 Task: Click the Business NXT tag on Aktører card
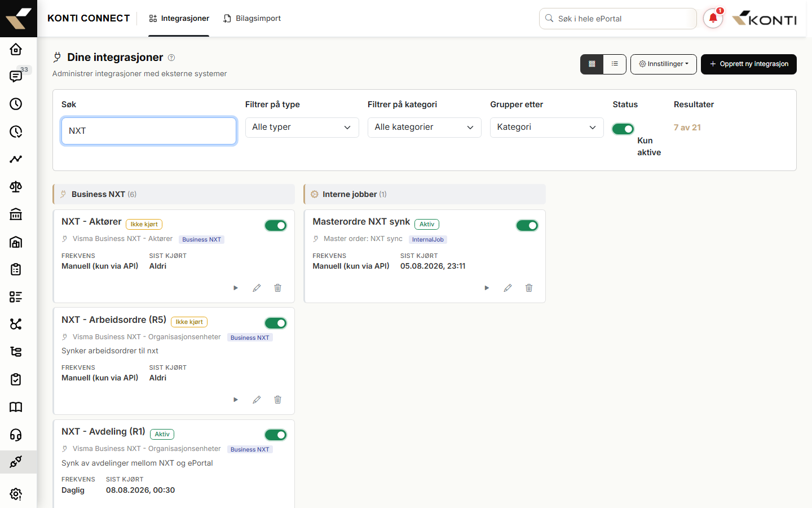pos(202,240)
